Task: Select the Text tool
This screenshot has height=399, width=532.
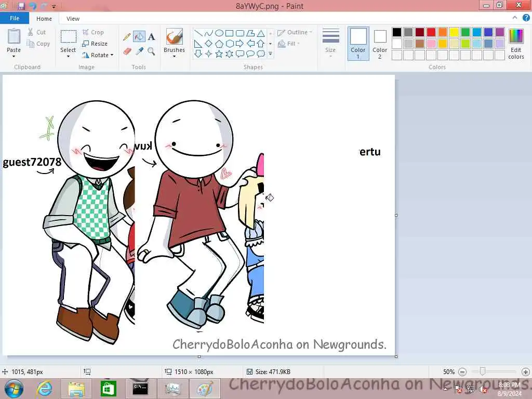Action: (x=151, y=37)
